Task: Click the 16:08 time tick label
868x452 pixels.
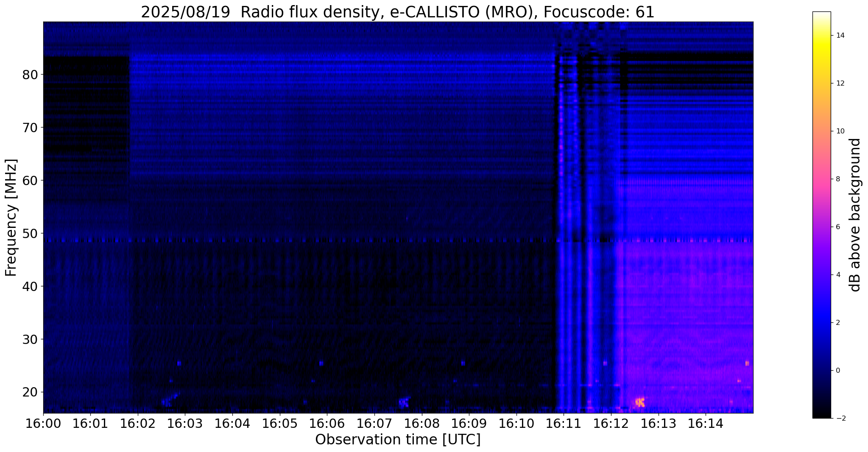Action: click(x=422, y=423)
